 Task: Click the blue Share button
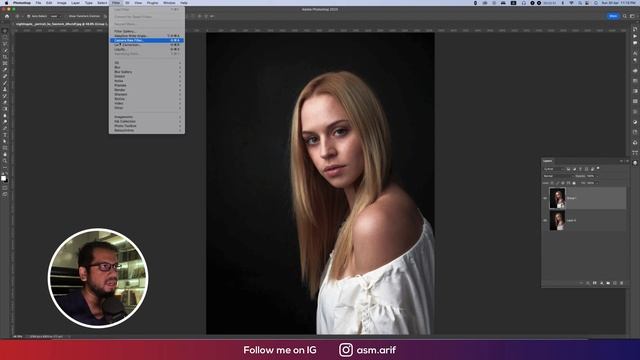click(613, 16)
